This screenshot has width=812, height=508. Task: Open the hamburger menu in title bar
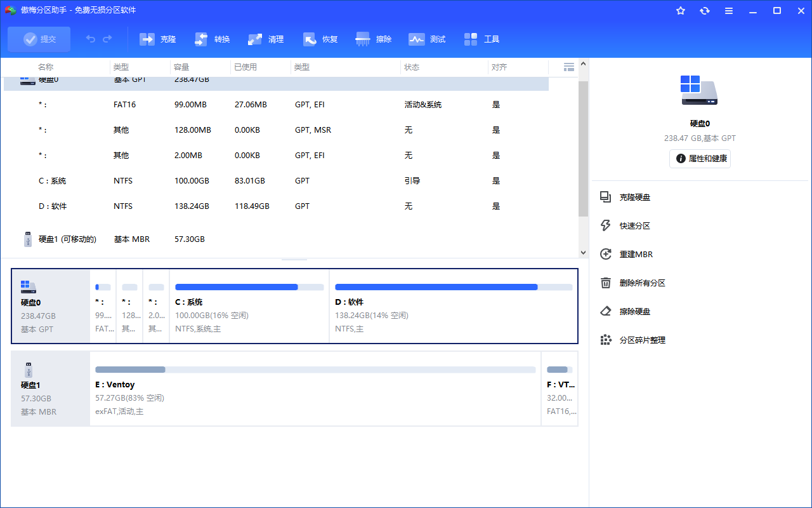pyautogui.click(x=729, y=11)
